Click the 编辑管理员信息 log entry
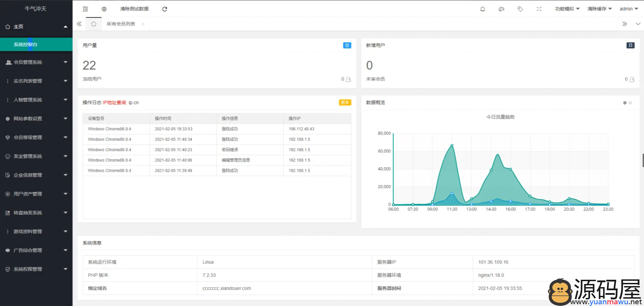 pyautogui.click(x=236, y=160)
